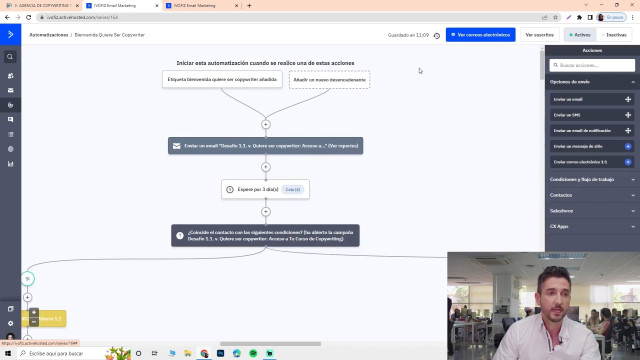Open the search icon in left sidebar

click(x=10, y=57)
